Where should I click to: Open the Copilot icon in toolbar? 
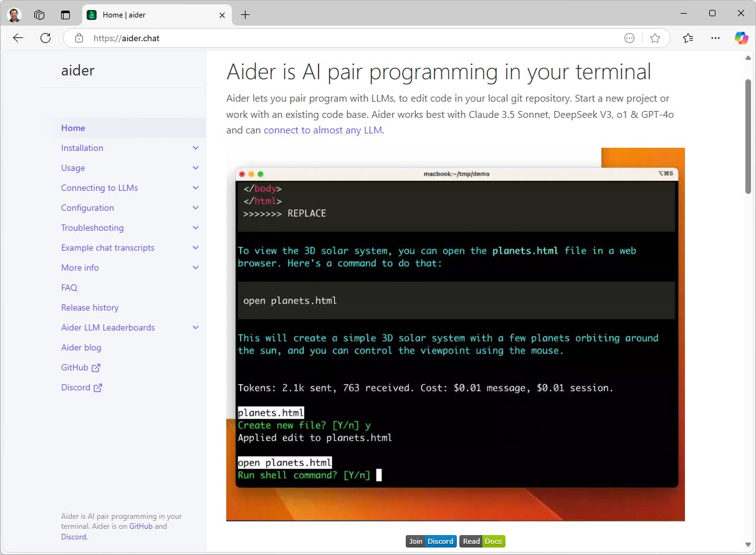point(741,38)
